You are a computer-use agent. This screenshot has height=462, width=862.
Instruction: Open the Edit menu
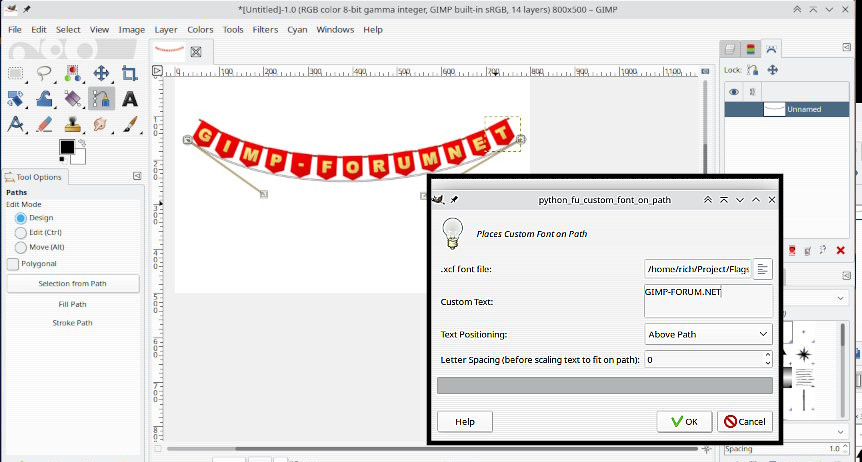[38, 30]
